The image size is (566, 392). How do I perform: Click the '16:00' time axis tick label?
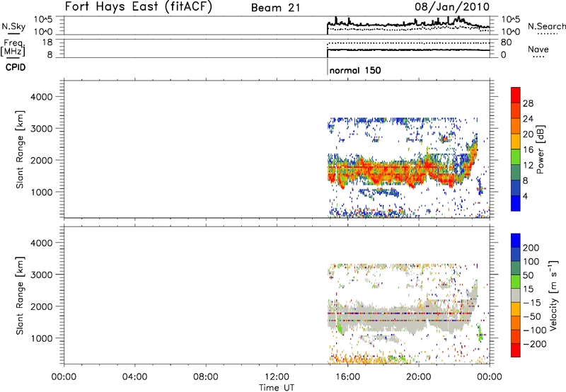[347, 377]
